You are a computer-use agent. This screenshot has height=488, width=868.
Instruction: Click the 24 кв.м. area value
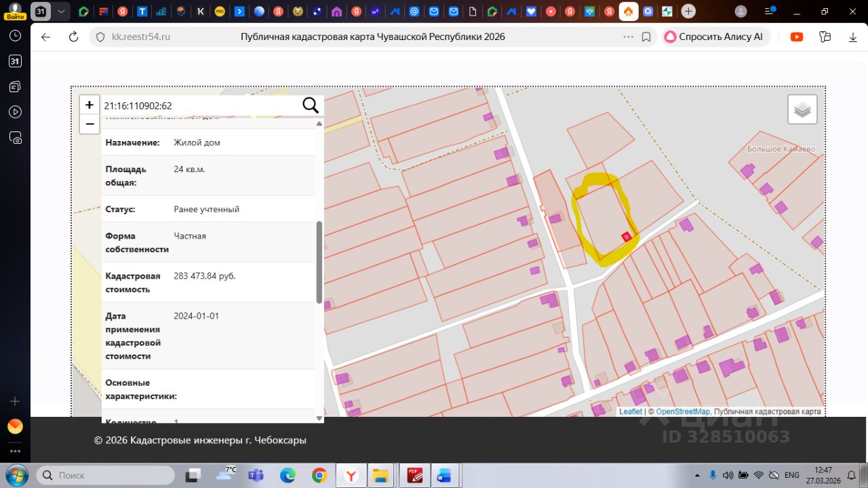189,169
